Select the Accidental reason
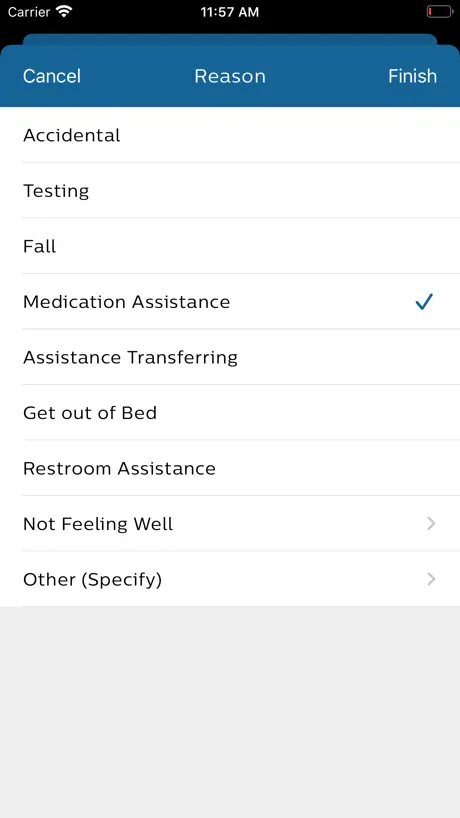The height and width of the screenshot is (818, 460). [x=230, y=135]
